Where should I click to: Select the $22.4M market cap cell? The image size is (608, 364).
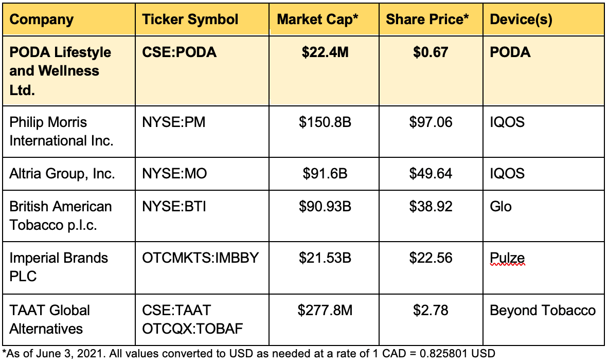(x=324, y=71)
